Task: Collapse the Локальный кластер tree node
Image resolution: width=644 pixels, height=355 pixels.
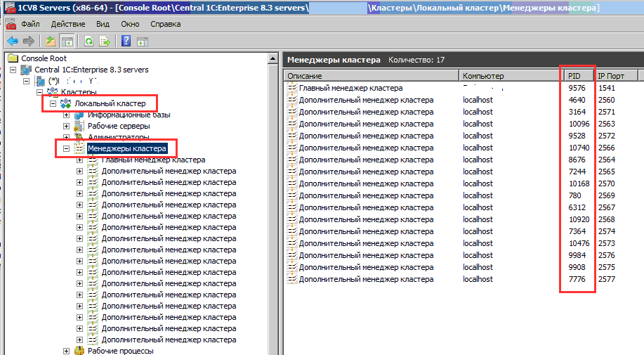Action: coord(53,103)
